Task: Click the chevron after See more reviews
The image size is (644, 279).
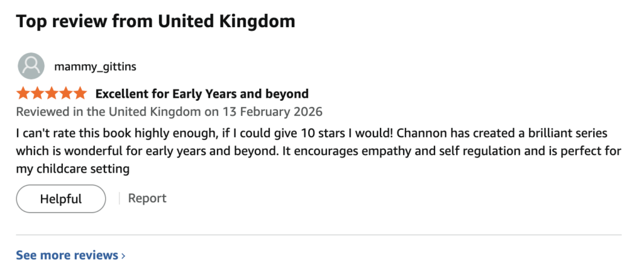Action: click(x=123, y=256)
